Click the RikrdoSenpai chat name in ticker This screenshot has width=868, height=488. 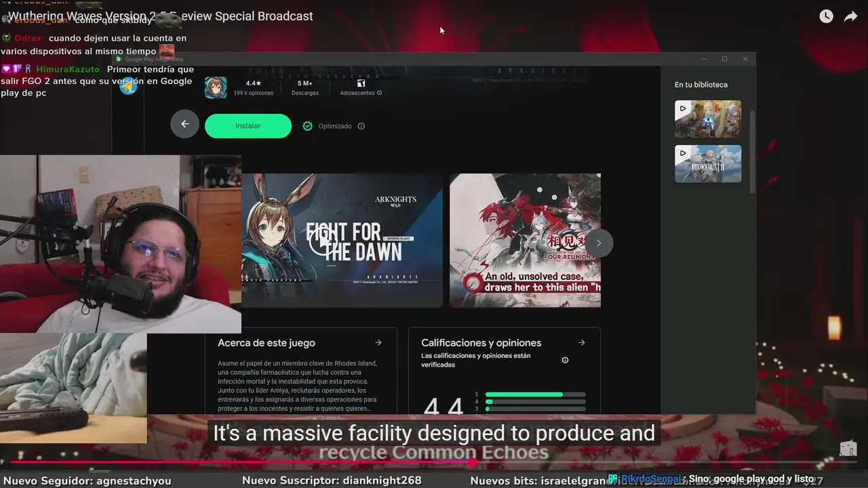point(651,479)
